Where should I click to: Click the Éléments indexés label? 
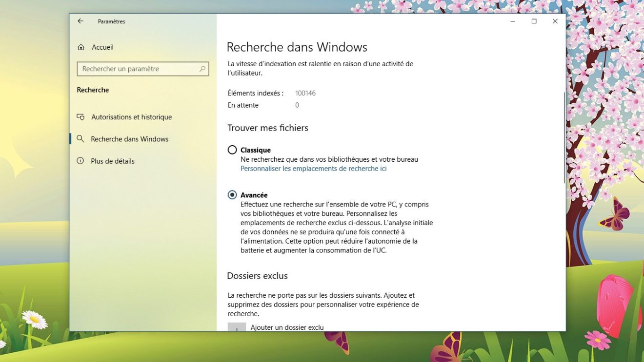pos(256,93)
